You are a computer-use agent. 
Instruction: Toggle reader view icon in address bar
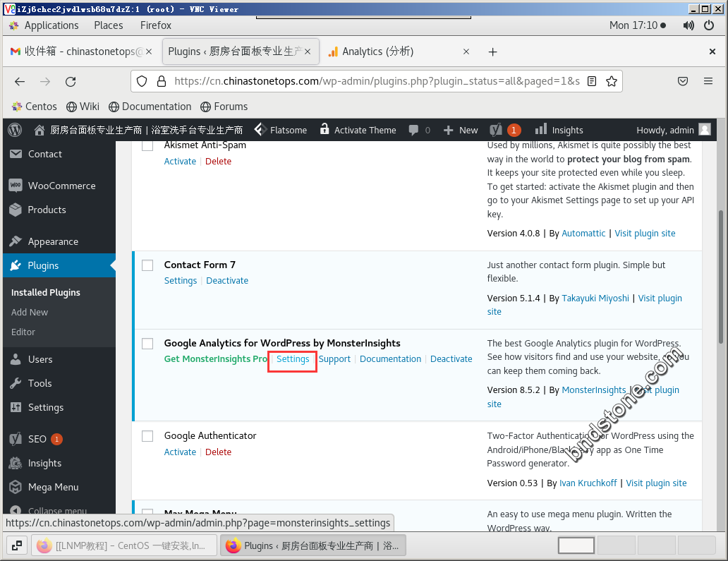point(591,81)
